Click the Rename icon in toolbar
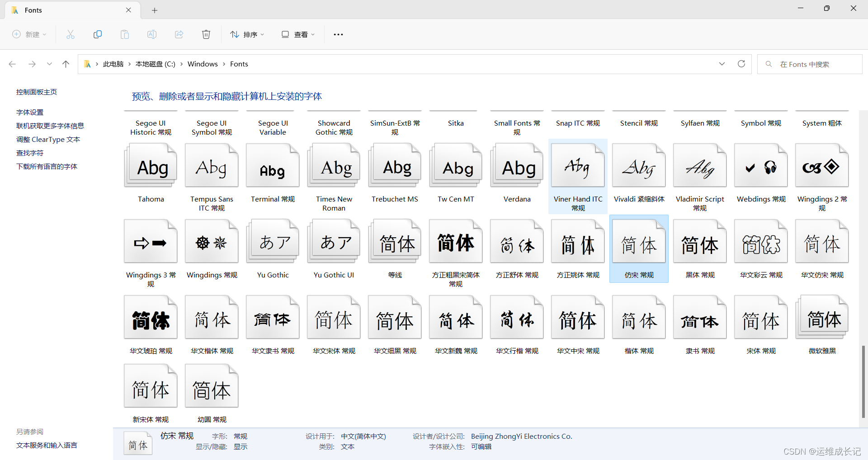Image resolution: width=868 pixels, height=460 pixels. (x=152, y=34)
